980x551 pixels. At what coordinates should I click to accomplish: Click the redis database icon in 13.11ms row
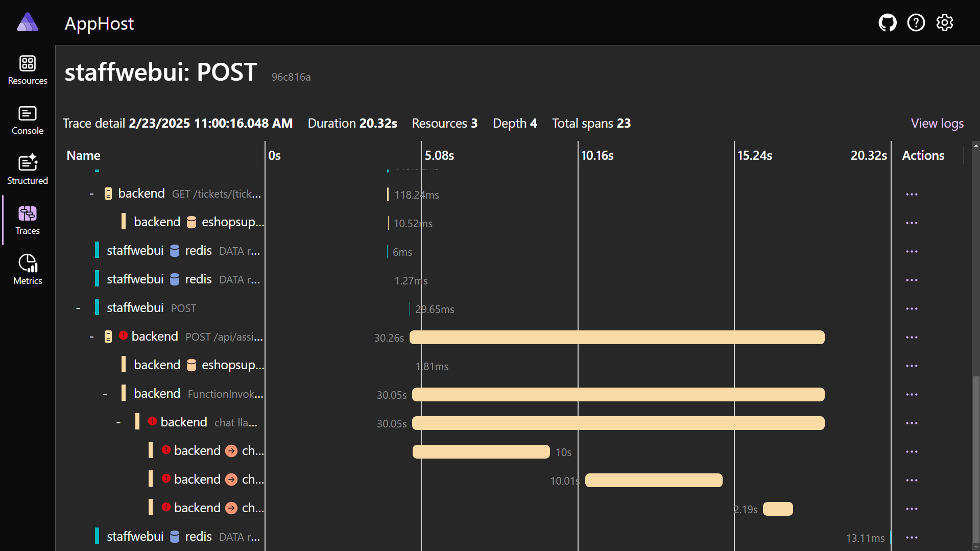tap(175, 537)
